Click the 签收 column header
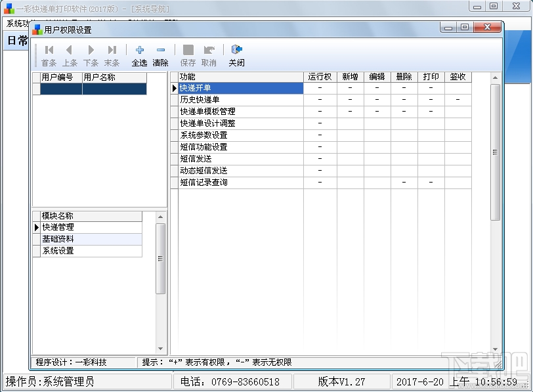Image resolution: width=533 pixels, height=392 pixels. point(458,77)
